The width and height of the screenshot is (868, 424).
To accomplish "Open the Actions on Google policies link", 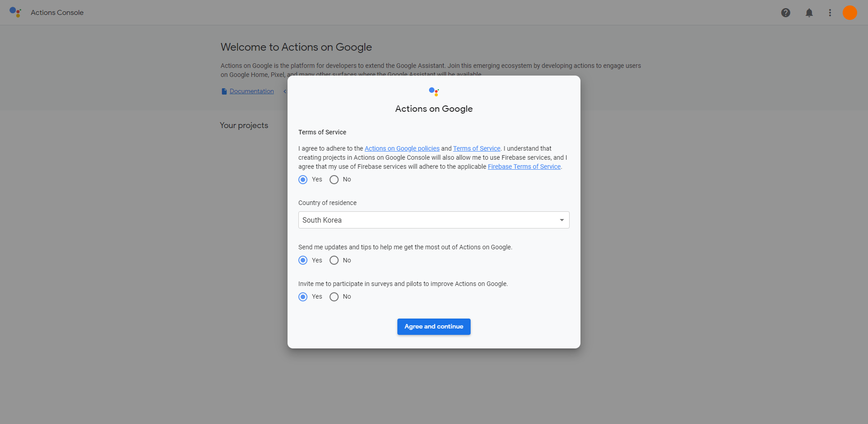I will coord(402,148).
